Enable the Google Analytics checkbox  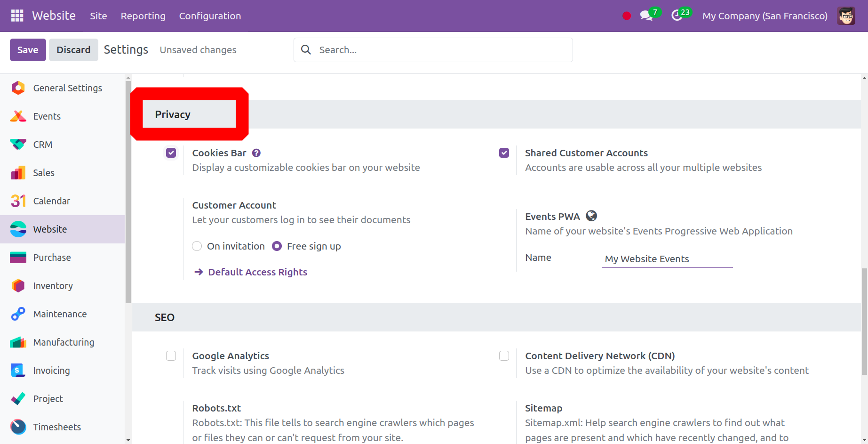pos(171,356)
